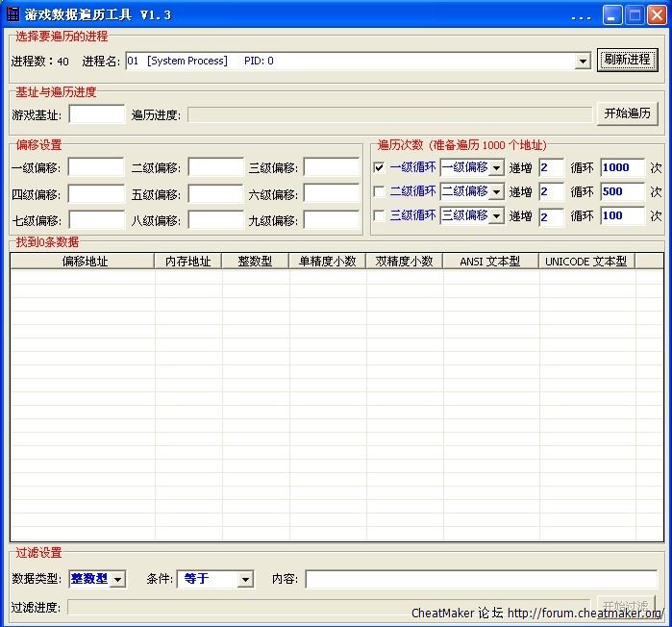Click the 一级循环 loop count field showing 1000
The width and height of the screenshot is (672, 627).
click(x=622, y=167)
